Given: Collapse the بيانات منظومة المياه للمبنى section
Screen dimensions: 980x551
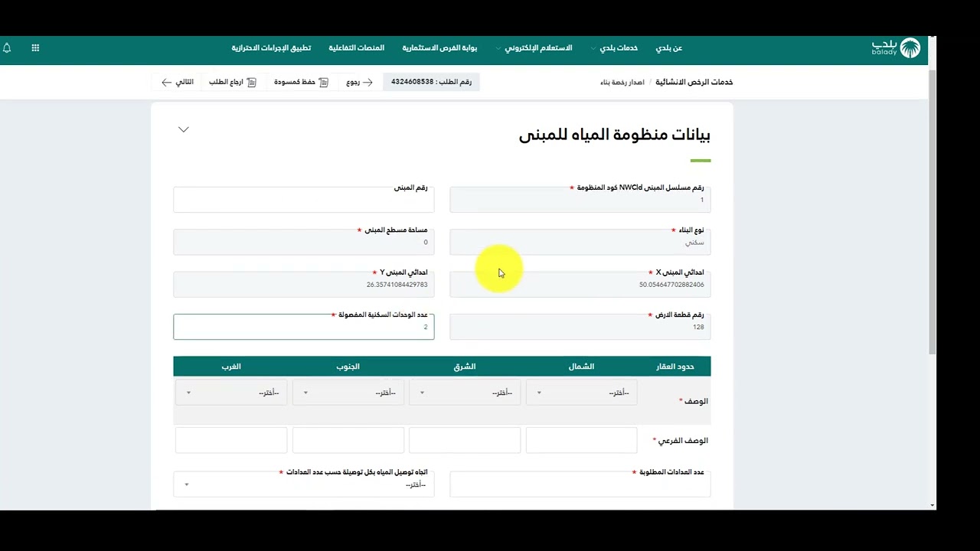Looking at the screenshot, I should click(184, 129).
